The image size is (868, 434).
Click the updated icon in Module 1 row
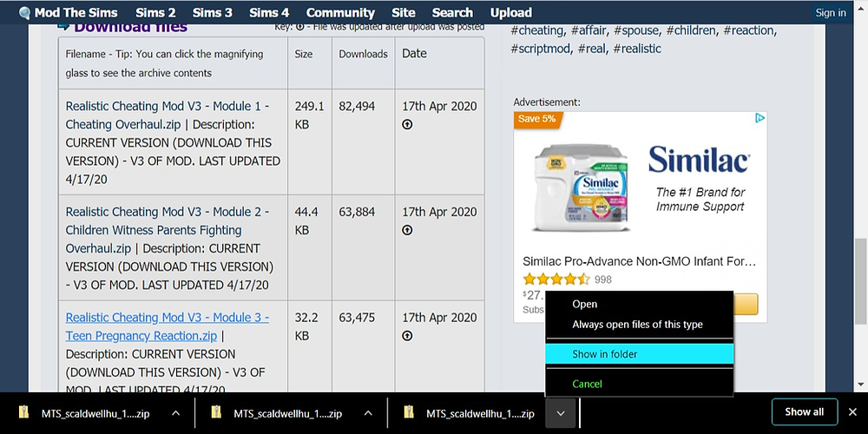(407, 124)
